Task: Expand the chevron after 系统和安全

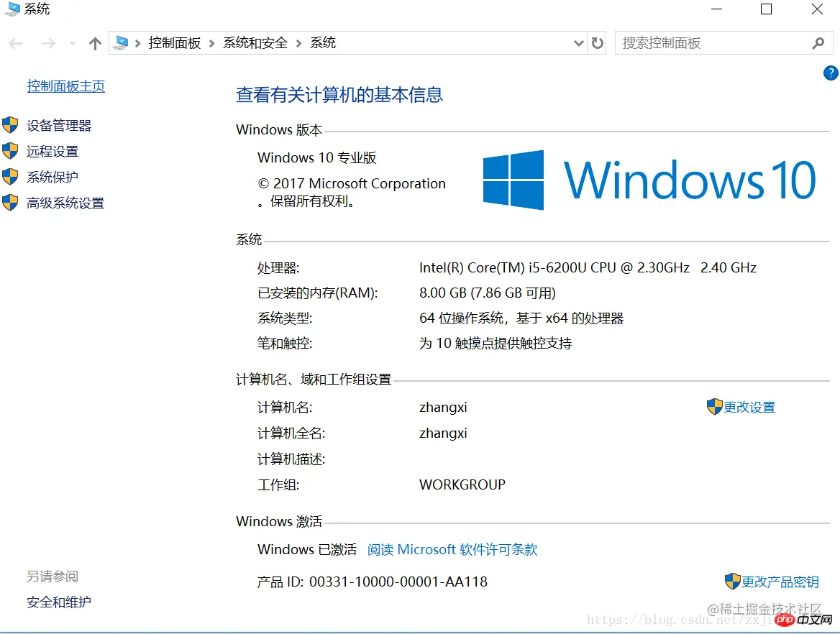Action: (298, 43)
